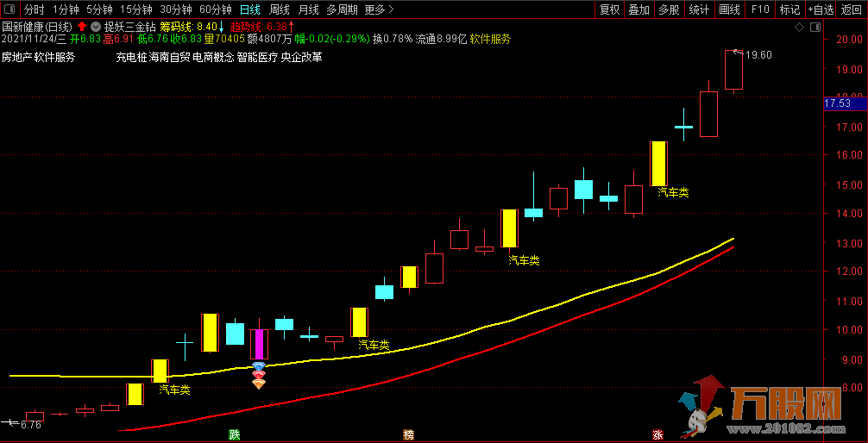Switch to the 周线 weekly tab
The height and width of the screenshot is (443, 868).
(280, 9)
